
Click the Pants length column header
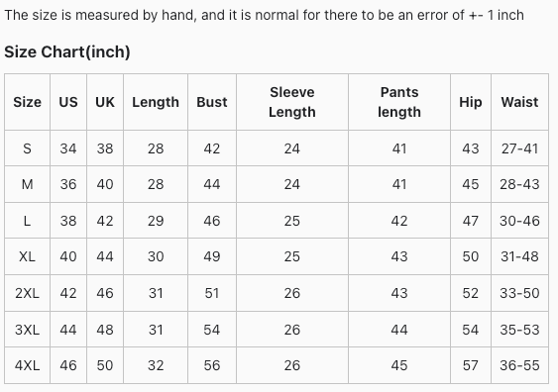399,102
